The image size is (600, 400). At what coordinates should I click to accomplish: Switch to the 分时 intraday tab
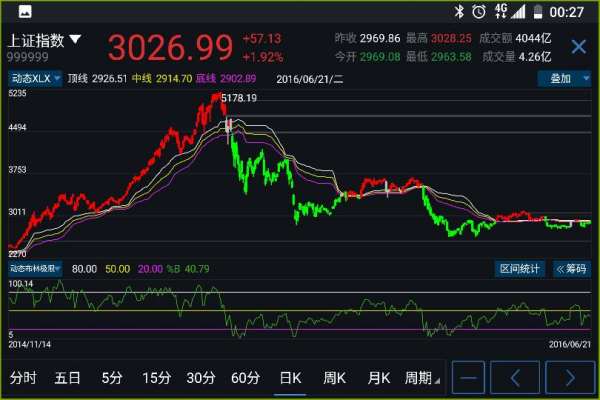pyautogui.click(x=23, y=378)
